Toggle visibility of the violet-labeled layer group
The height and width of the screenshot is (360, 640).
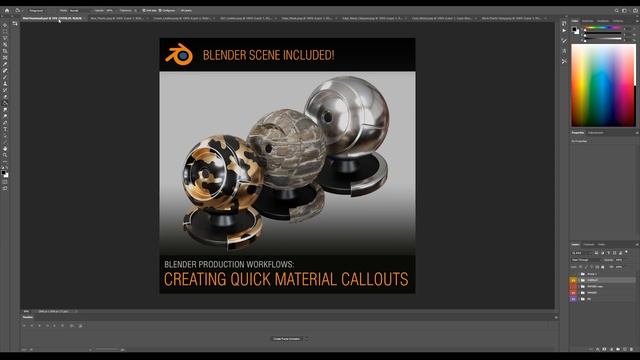point(573,299)
